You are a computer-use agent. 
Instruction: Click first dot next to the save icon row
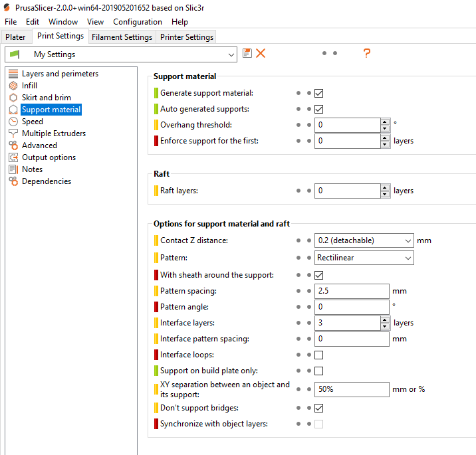324,53
